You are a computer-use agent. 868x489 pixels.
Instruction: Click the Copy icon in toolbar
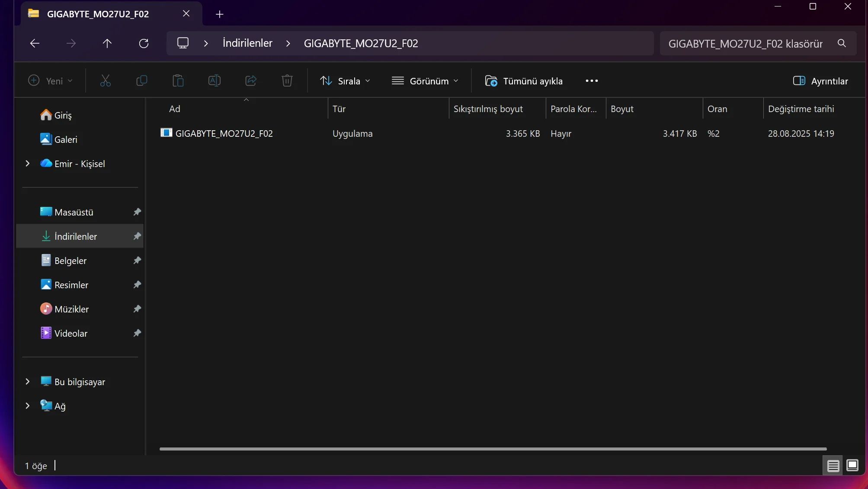point(142,81)
